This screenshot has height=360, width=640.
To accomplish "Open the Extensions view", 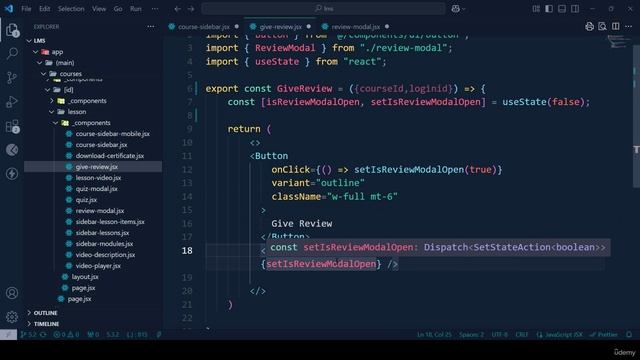I will pyautogui.click(x=12, y=126).
